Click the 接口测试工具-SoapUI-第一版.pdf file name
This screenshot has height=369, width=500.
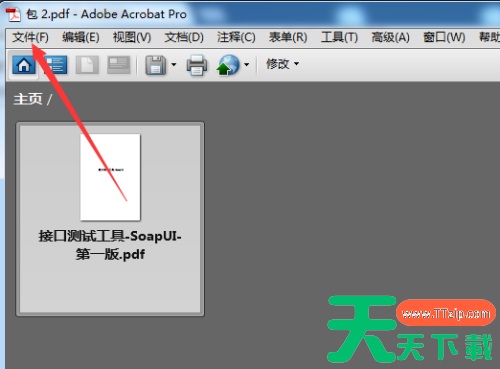(x=110, y=245)
